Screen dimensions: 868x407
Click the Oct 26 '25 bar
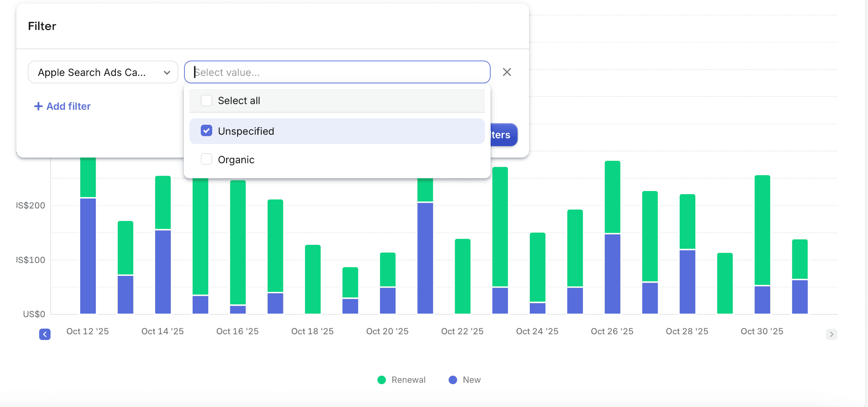click(612, 237)
